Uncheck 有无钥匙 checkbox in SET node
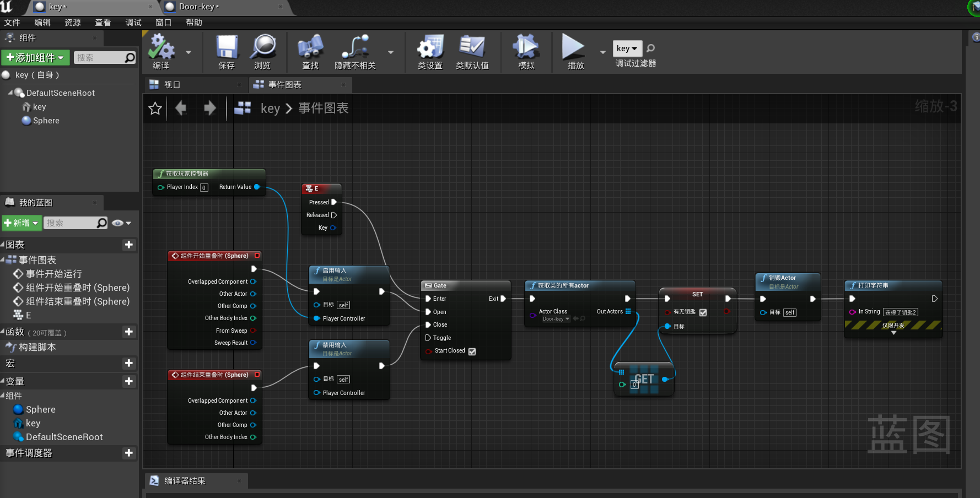This screenshot has height=498, width=980. [x=703, y=312]
